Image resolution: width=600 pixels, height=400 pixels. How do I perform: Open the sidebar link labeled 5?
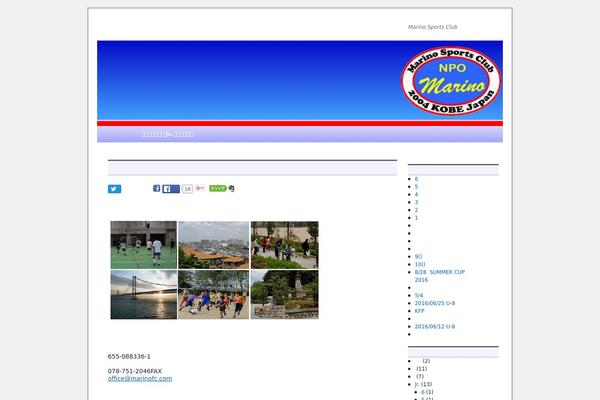416,187
